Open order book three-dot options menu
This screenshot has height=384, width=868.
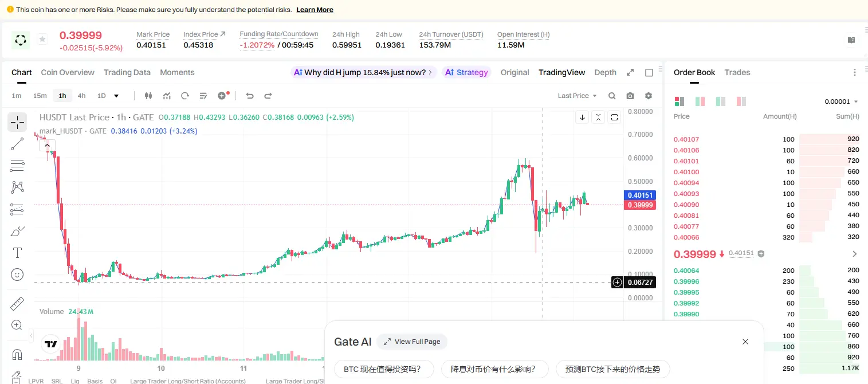[855, 72]
